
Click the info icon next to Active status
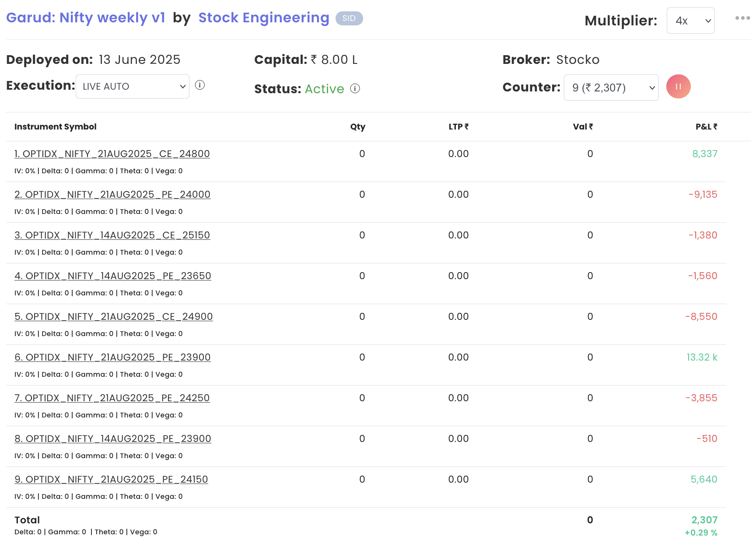click(355, 89)
